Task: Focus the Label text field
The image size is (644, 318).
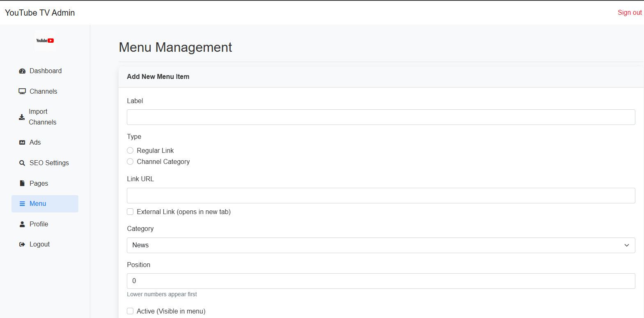Action: tap(380, 117)
